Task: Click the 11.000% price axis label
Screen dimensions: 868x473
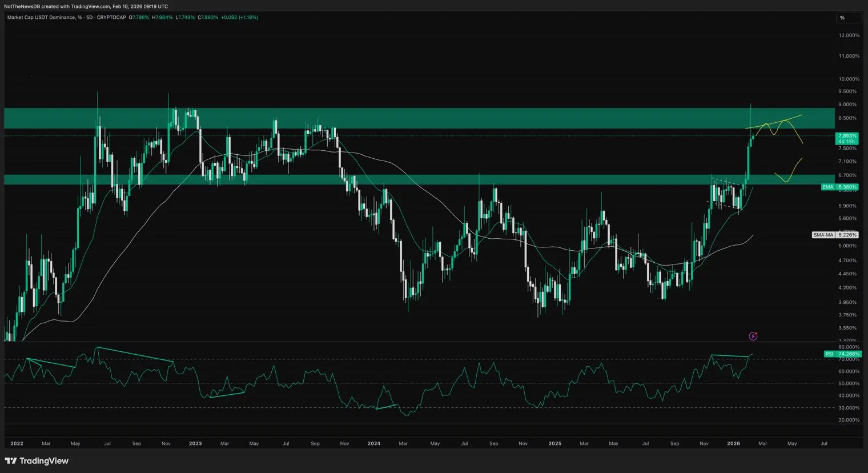Action: [849, 56]
